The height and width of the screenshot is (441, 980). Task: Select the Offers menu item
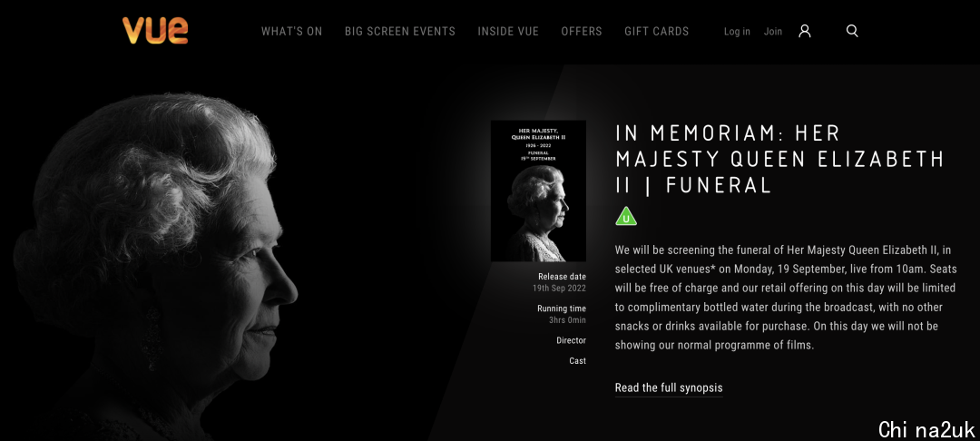click(x=582, y=31)
